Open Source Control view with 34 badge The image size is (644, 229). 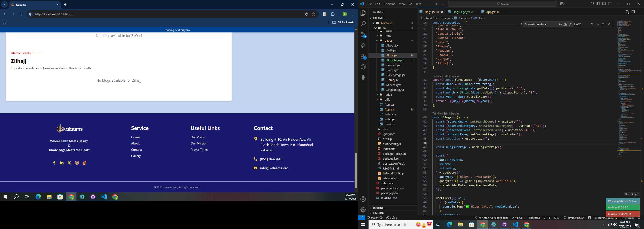point(363,35)
